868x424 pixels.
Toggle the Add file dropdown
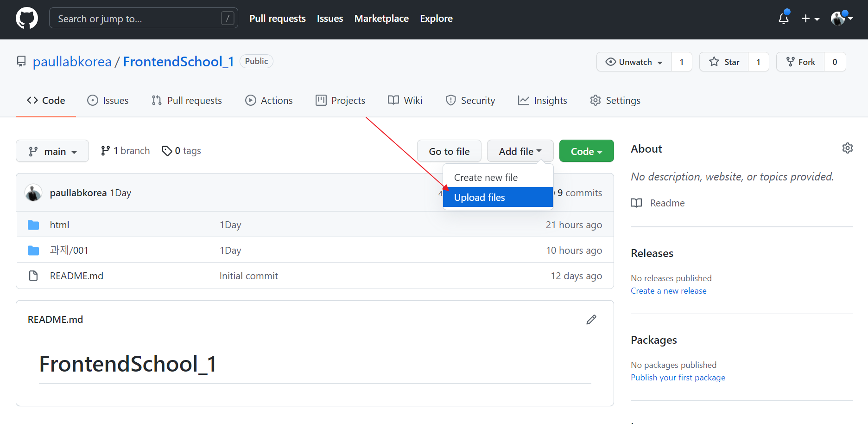[x=520, y=151]
